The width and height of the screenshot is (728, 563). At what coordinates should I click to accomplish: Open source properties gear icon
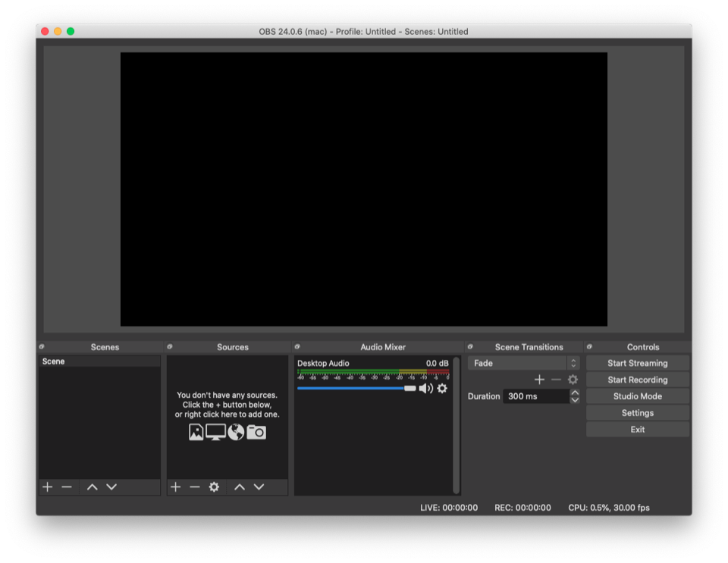coord(214,486)
